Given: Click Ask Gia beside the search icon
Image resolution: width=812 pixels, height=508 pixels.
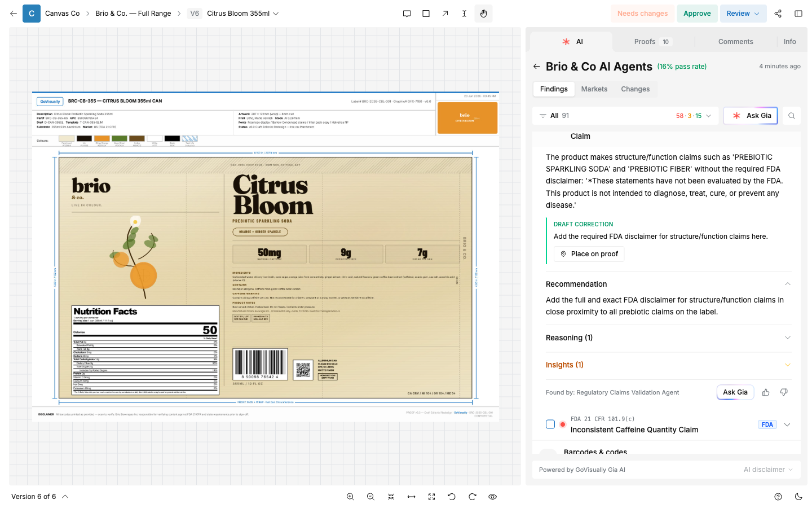Looking at the screenshot, I should coord(751,116).
